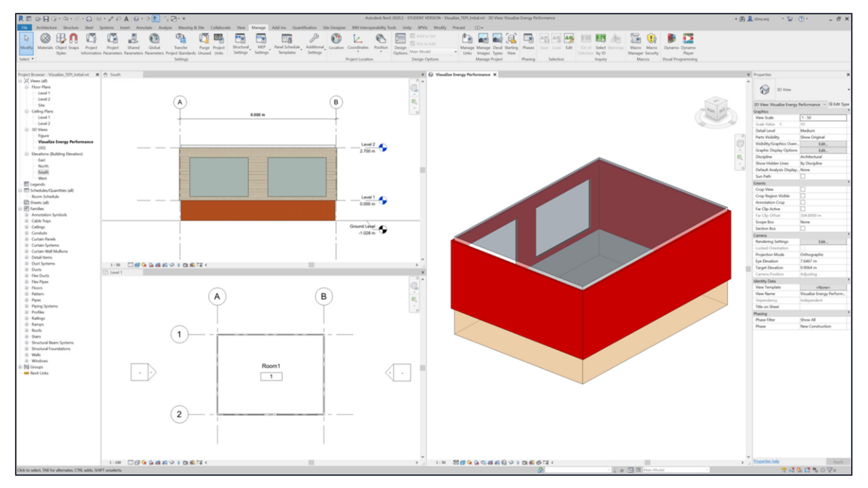Expand the Walls family category
The height and width of the screenshot is (488, 868).
[x=27, y=355]
